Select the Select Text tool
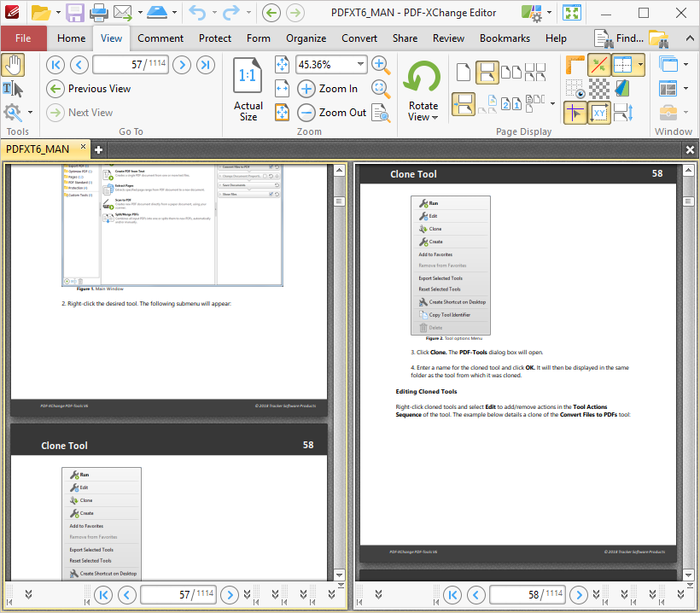Screen dimensions: 700x613 click(12, 89)
